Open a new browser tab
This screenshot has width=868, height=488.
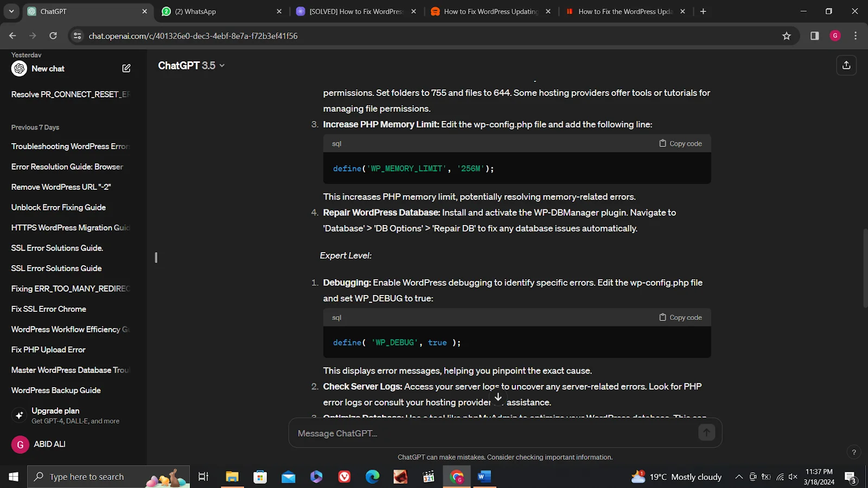(x=703, y=11)
